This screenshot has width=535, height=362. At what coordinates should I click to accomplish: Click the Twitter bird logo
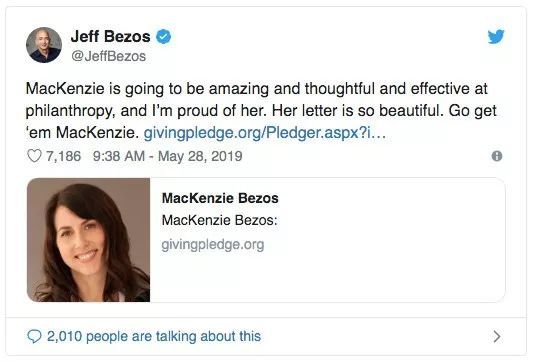[x=496, y=37]
